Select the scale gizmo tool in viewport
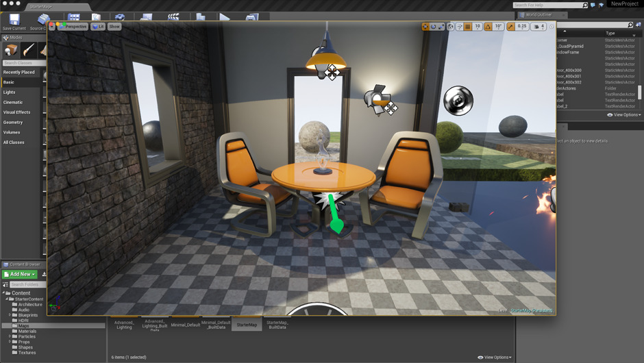The image size is (644, 363). point(441,26)
